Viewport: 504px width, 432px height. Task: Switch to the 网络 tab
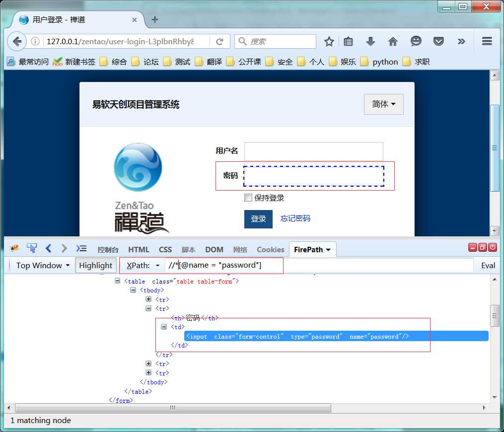click(x=240, y=250)
